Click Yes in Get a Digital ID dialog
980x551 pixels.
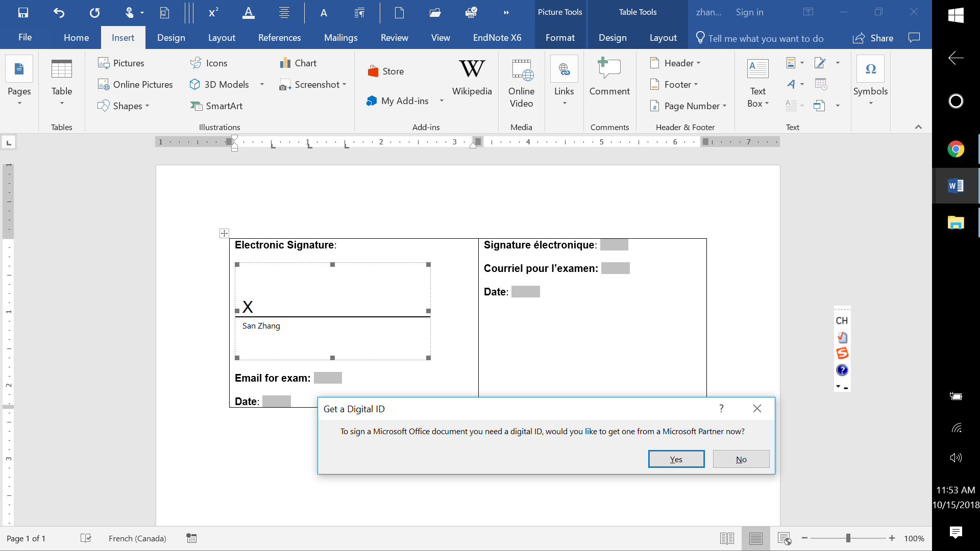click(x=676, y=459)
